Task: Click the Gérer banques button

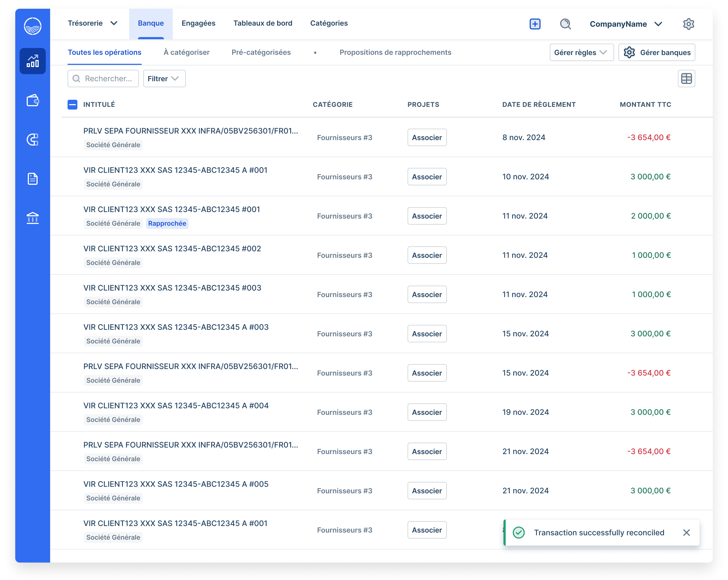Action: click(x=656, y=53)
